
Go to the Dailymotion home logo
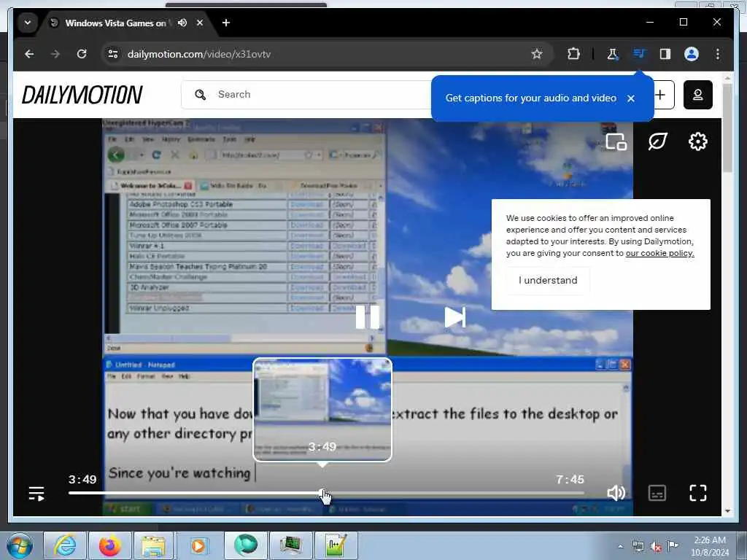(x=82, y=95)
